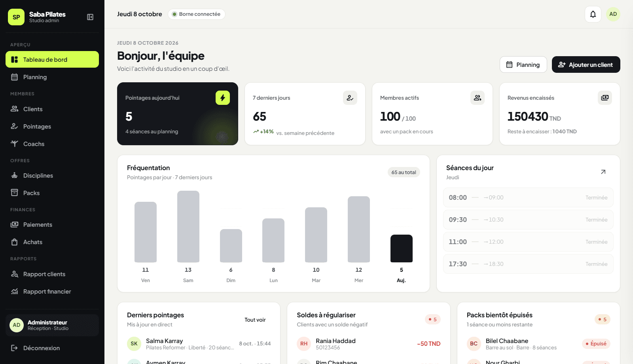Log out with Déconnexion
This screenshot has width=633, height=364.
[52, 348]
